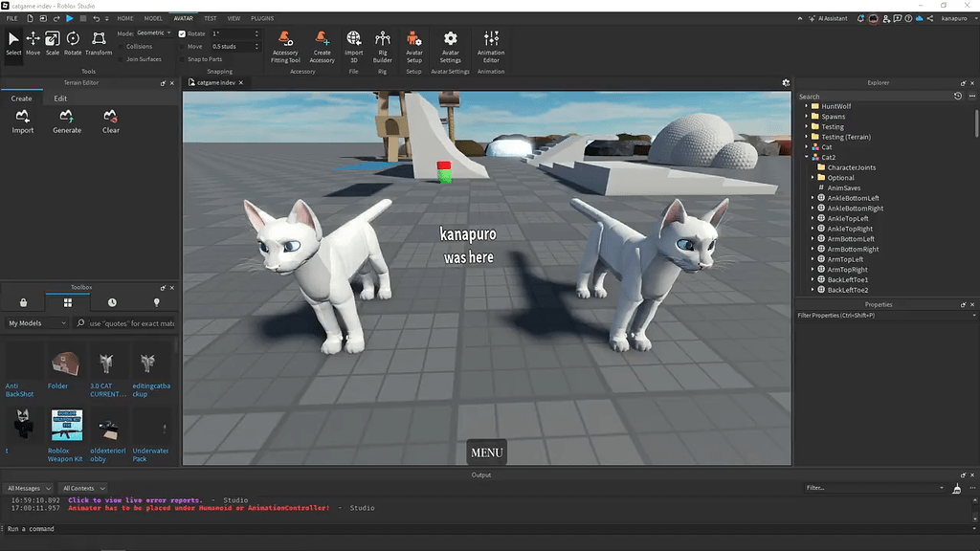The width and height of the screenshot is (980, 551).
Task: Switch Terrain Editor to Edit tab
Action: pos(60,99)
